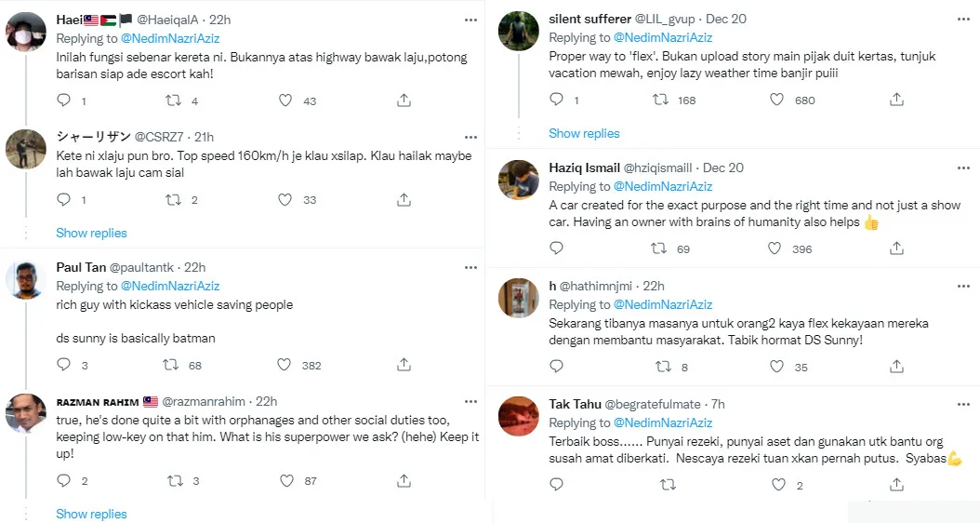Open Paul Tan's profile name link
980x523 pixels.
pos(81,267)
